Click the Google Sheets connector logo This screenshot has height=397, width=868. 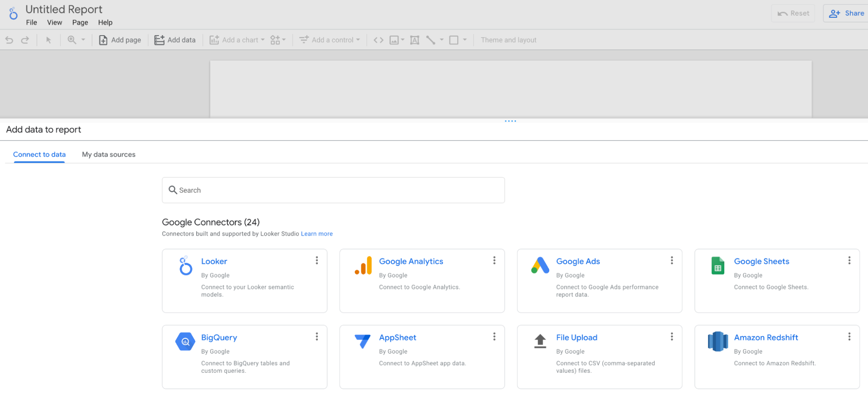pos(718,266)
